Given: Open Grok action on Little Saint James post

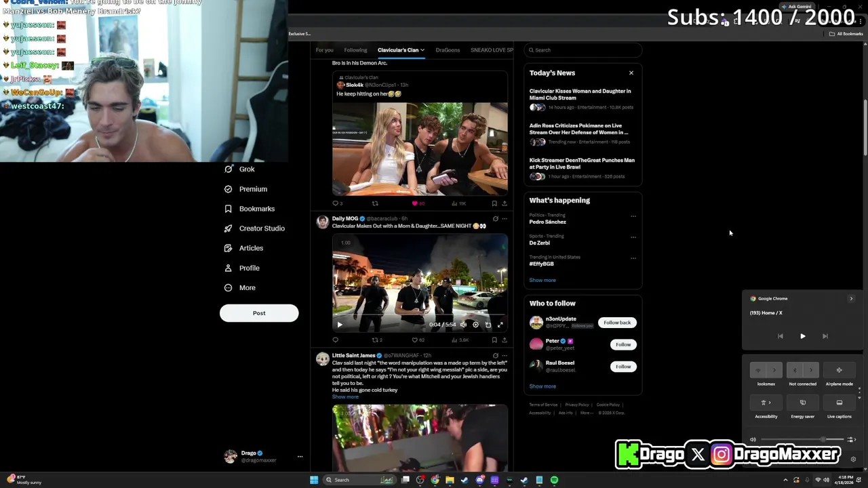Looking at the screenshot, I should pos(496,356).
